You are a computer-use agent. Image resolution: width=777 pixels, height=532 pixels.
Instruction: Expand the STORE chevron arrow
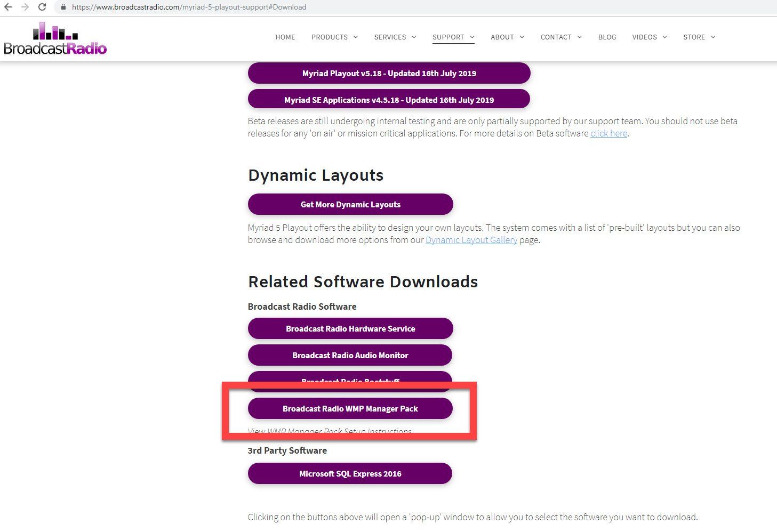713,37
